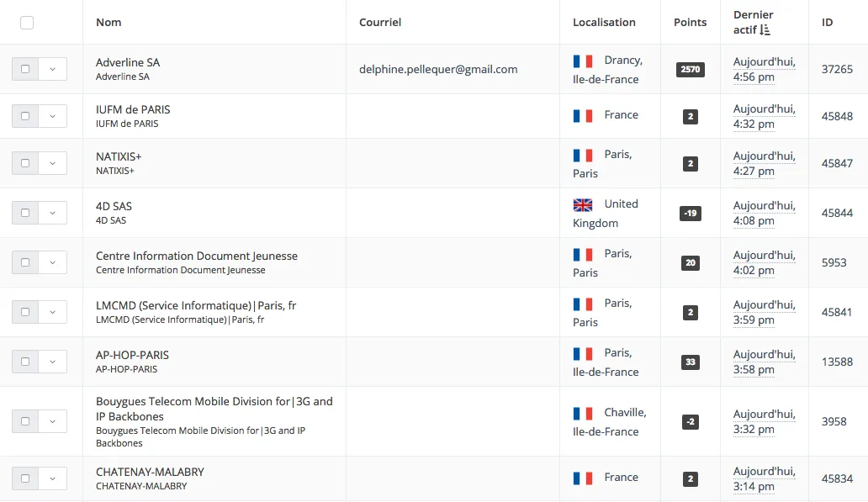
Task: Click the sort icon beside Dernier actif
Action: tap(765, 30)
